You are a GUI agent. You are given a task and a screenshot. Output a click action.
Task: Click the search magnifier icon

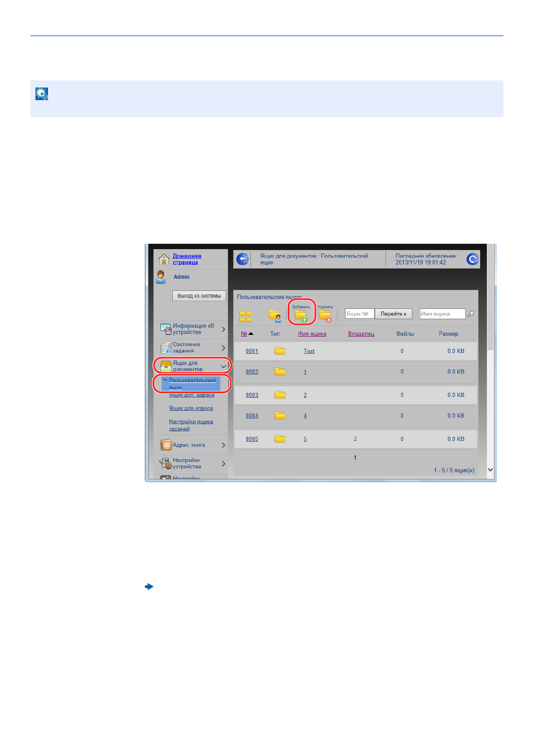click(x=471, y=314)
